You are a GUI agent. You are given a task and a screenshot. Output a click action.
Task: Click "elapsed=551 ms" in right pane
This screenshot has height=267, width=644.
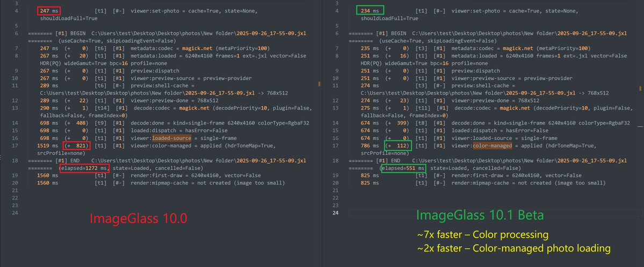pyautogui.click(x=403, y=168)
